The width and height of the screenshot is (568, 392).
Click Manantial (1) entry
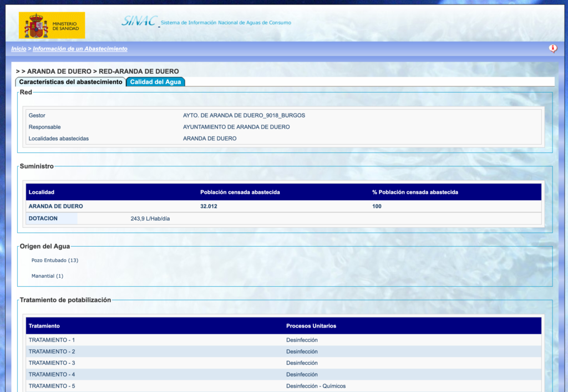point(47,276)
